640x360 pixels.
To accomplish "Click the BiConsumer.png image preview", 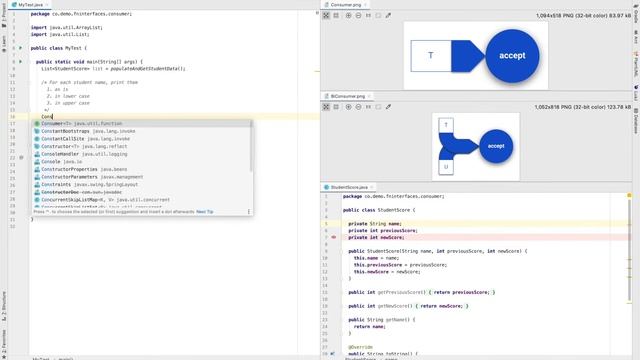I will (476, 147).
